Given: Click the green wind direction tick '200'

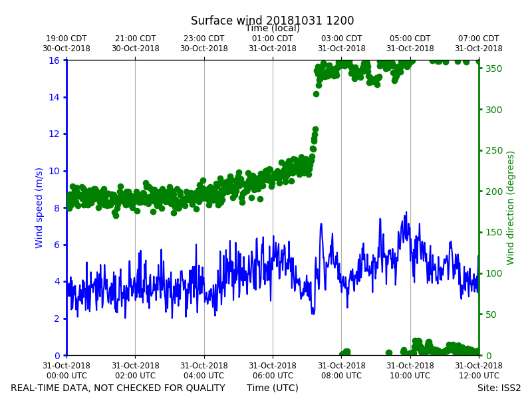Looking at the screenshot, I should [x=493, y=192].
